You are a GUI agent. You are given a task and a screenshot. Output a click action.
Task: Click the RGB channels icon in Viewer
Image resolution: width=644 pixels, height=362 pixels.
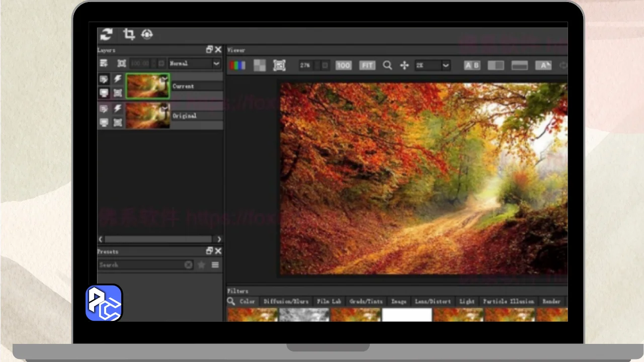pyautogui.click(x=237, y=65)
